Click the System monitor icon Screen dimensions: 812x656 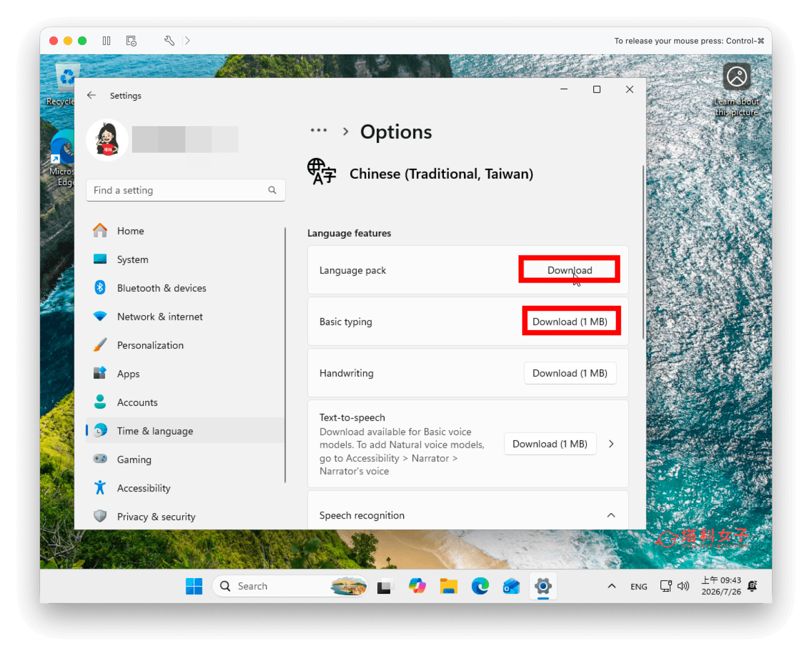pyautogui.click(x=100, y=259)
